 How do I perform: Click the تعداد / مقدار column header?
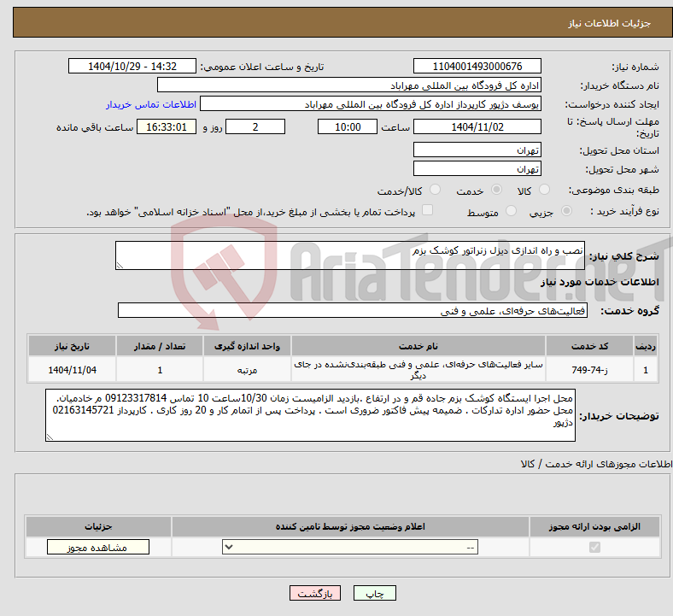(160, 346)
